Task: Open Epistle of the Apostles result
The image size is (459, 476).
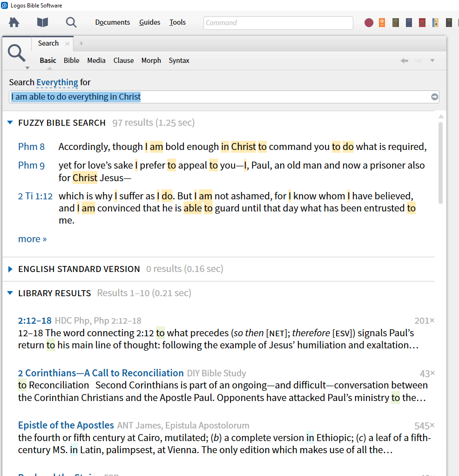Action: pyautogui.click(x=66, y=425)
